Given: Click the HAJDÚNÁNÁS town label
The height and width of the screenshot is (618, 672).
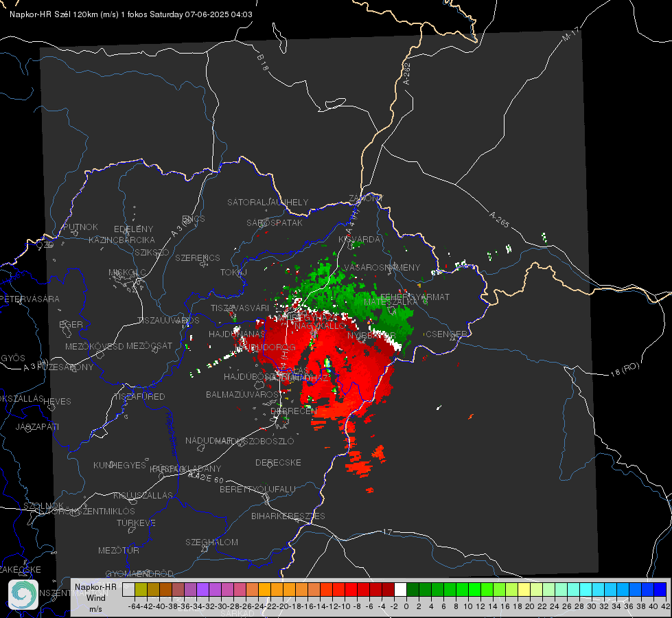Looking at the screenshot, I should pos(237,334).
